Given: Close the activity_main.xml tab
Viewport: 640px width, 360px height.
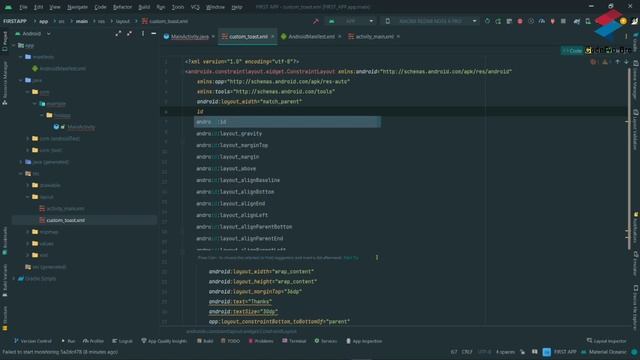Looking at the screenshot, I should pos(398,37).
